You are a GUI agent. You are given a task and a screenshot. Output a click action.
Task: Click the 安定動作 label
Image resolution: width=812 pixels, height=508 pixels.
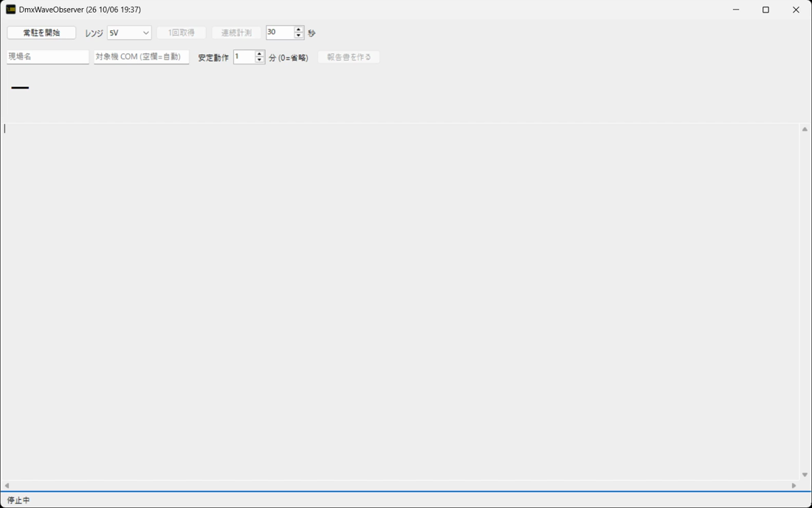pos(213,58)
